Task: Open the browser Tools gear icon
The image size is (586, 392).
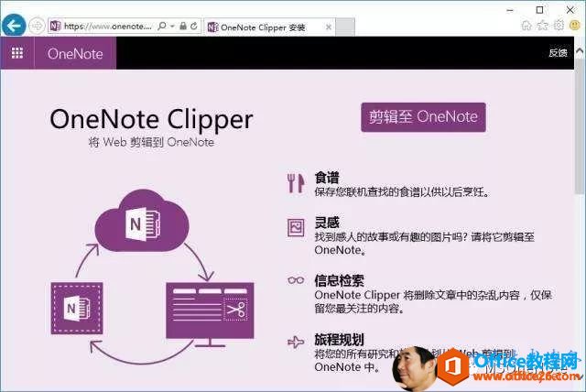Action: [x=559, y=26]
